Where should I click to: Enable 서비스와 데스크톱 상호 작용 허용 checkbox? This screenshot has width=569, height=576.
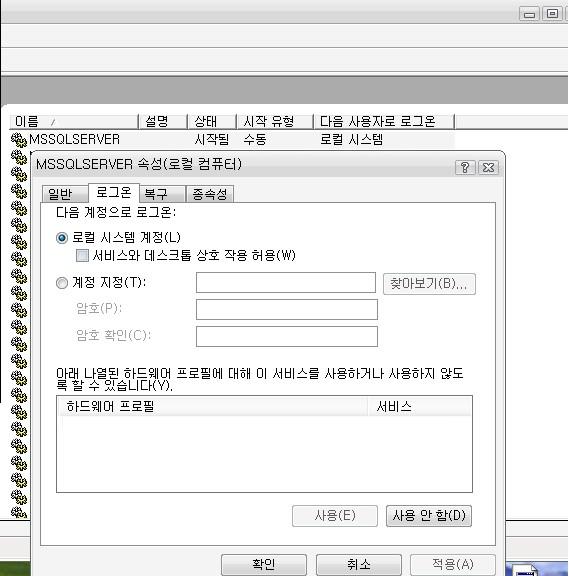82,255
